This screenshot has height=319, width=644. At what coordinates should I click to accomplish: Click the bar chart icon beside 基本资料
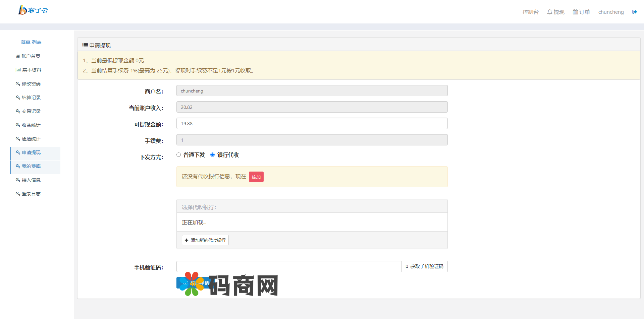pos(18,70)
